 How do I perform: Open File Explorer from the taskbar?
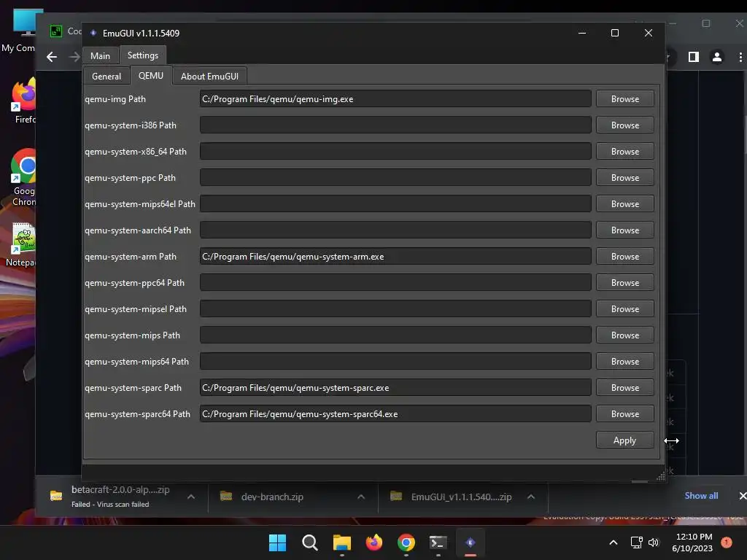pyautogui.click(x=341, y=542)
